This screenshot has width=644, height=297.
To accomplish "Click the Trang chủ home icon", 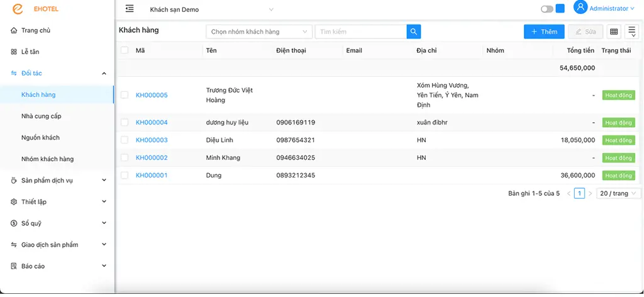I will coord(14,30).
